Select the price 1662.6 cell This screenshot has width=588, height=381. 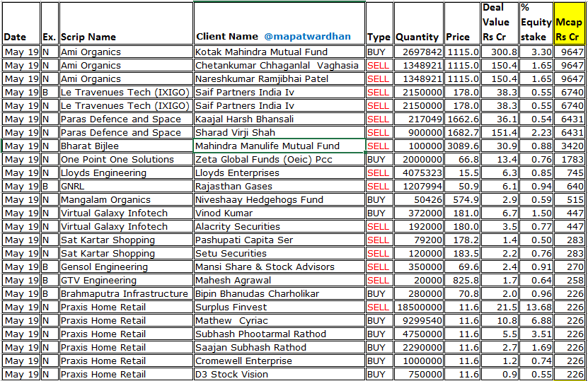point(462,119)
